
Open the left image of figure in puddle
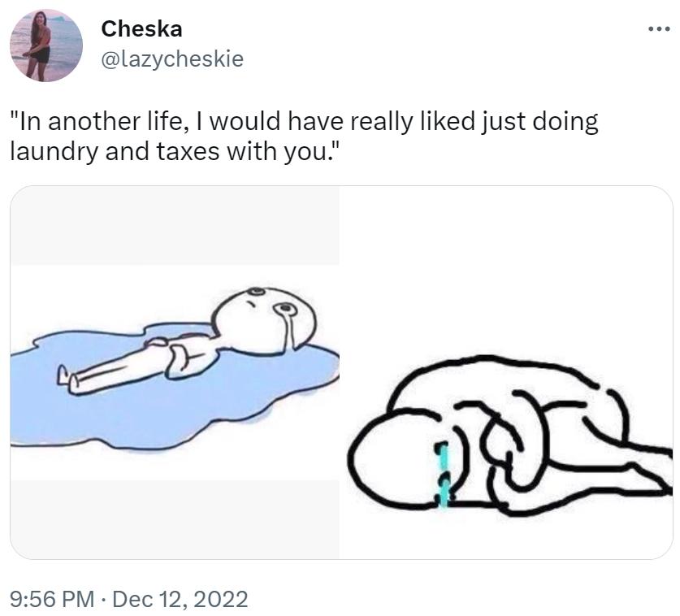point(175,372)
